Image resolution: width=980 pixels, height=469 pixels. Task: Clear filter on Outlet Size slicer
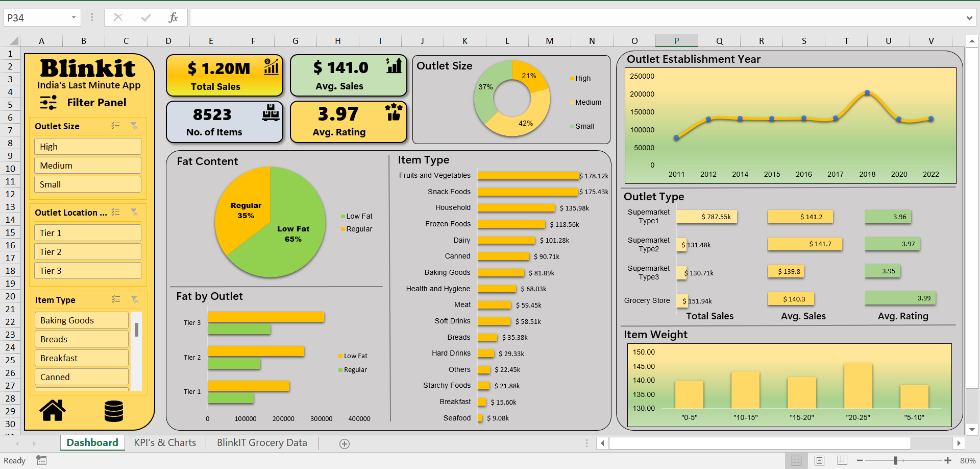pyautogui.click(x=134, y=126)
